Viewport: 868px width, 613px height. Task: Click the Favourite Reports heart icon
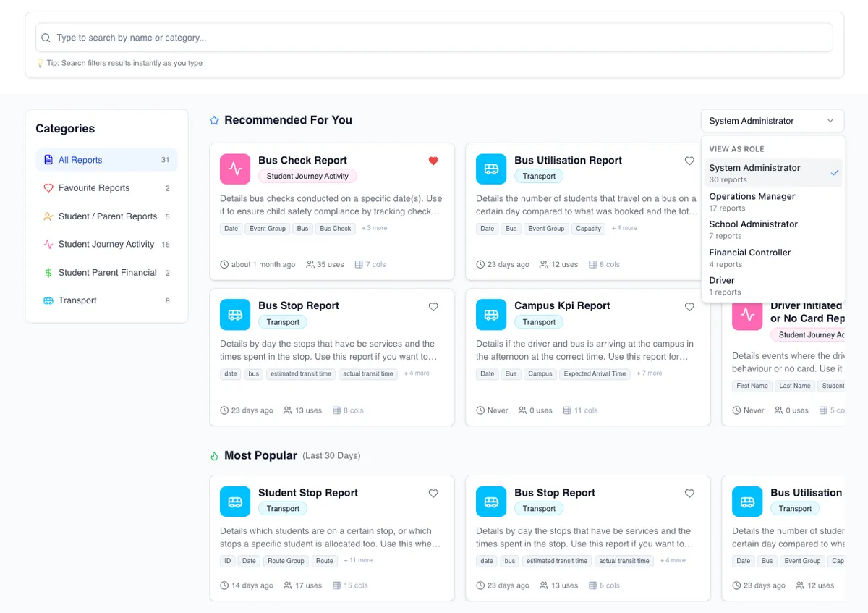pyautogui.click(x=48, y=188)
